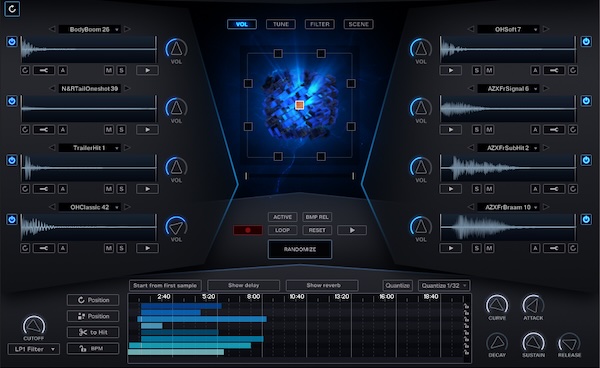Image resolution: width=600 pixels, height=368 pixels.
Task: Click the BMP REL button
Action: (x=317, y=217)
